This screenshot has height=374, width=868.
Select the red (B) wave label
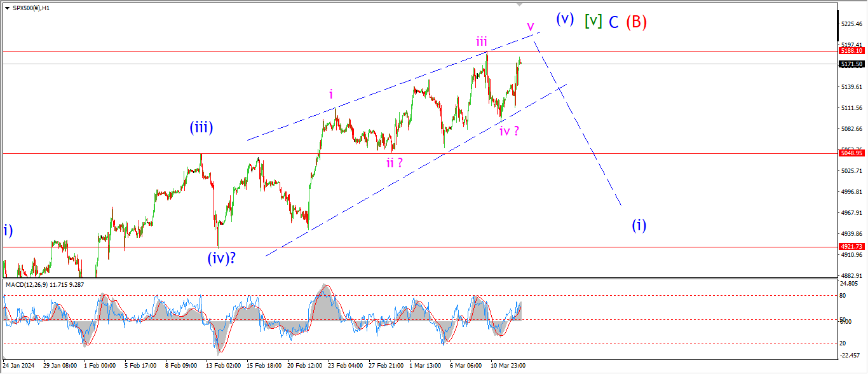tap(636, 22)
